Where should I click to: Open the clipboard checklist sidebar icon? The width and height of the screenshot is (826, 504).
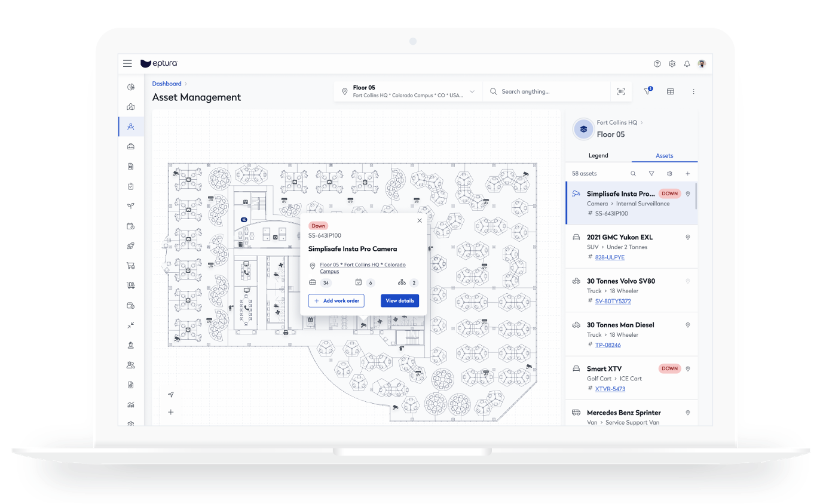[x=131, y=186]
